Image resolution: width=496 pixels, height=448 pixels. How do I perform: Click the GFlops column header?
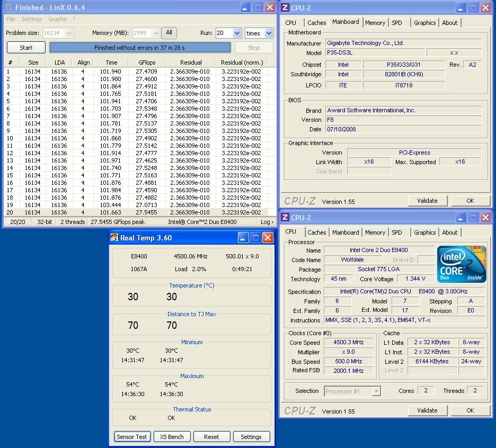click(x=146, y=62)
